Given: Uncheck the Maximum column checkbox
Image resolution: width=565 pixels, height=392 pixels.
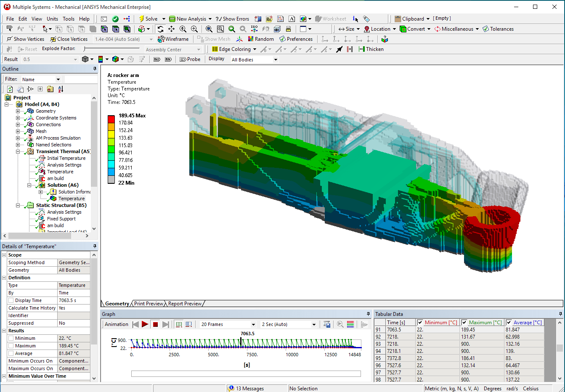Looking at the screenshot, I should click(x=464, y=323).
